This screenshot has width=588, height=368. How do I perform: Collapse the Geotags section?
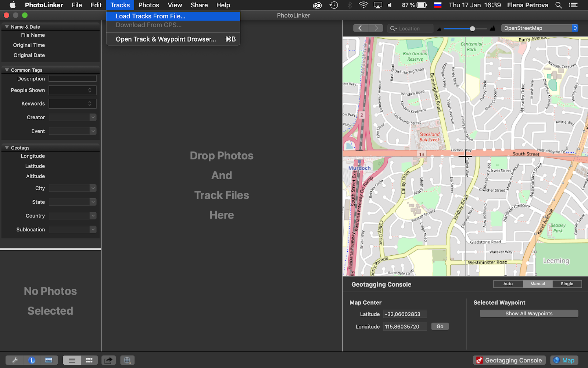point(7,148)
